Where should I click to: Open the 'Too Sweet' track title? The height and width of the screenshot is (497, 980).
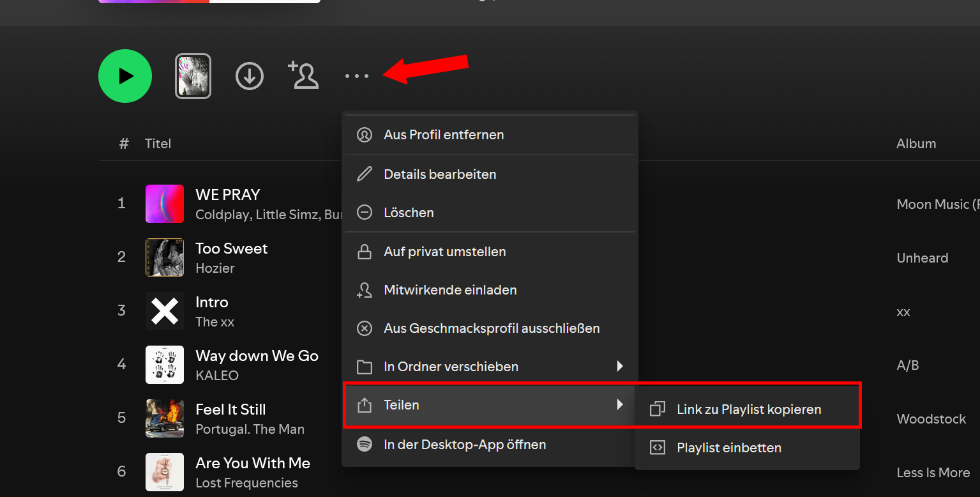tap(231, 249)
